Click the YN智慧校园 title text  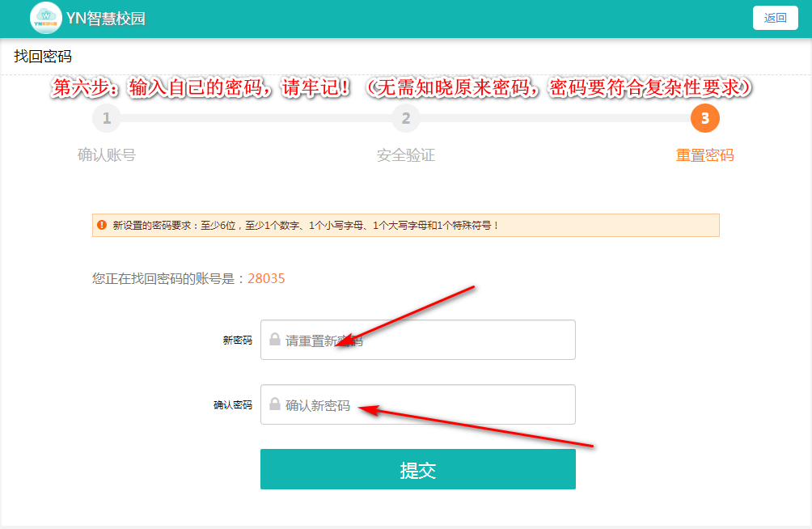tap(106, 19)
